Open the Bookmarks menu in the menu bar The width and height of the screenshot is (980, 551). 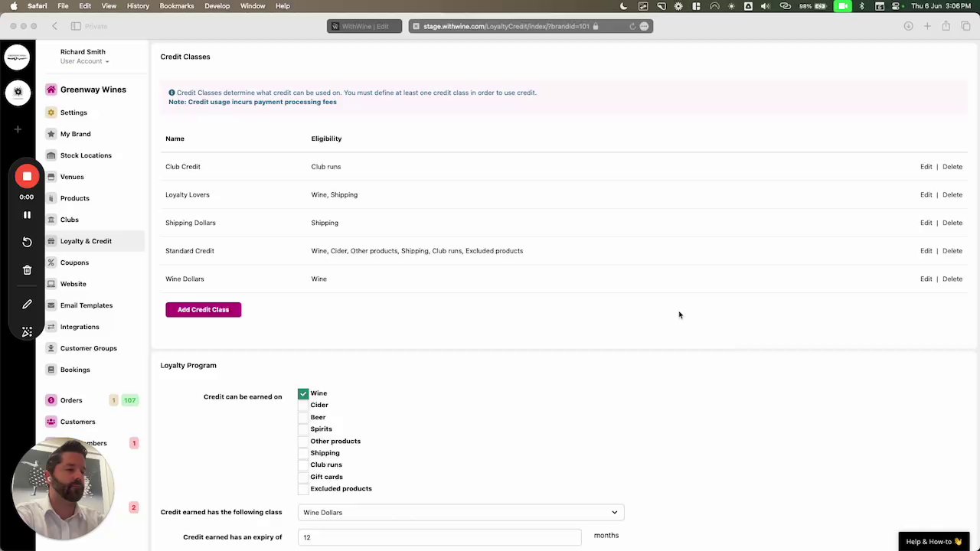click(x=176, y=6)
